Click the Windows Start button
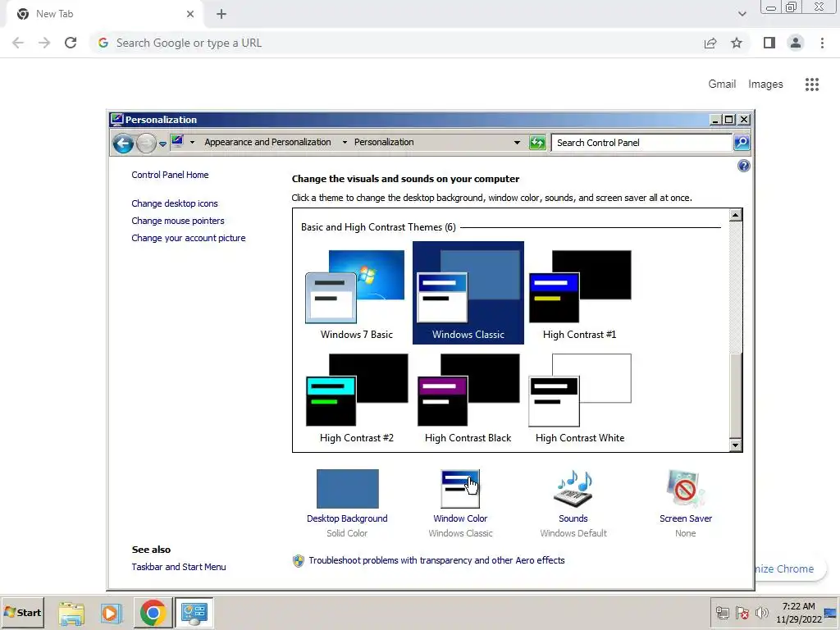The width and height of the screenshot is (840, 630). pyautogui.click(x=22, y=612)
